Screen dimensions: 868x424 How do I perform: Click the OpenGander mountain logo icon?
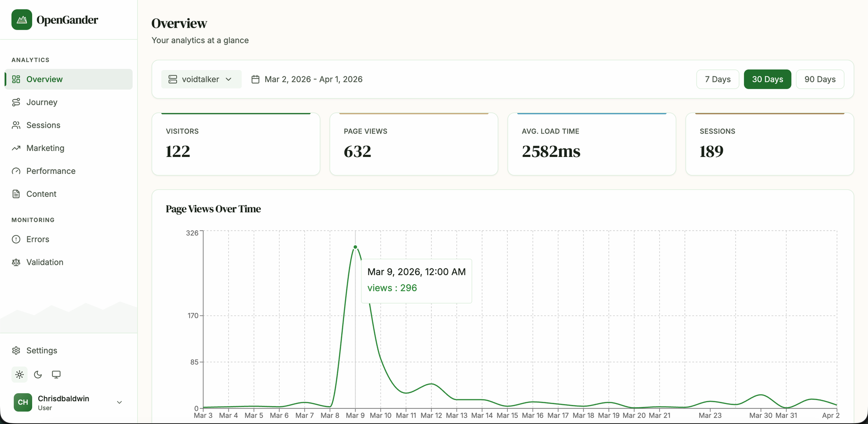22,20
